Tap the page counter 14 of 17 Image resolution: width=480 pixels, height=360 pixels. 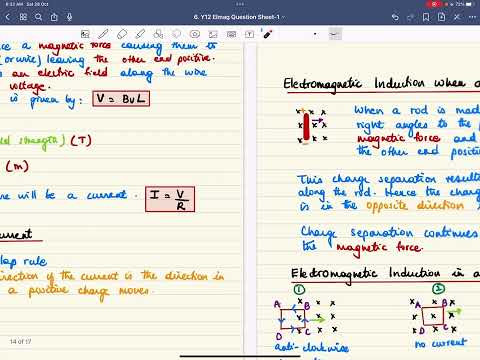pyautogui.click(x=20, y=342)
